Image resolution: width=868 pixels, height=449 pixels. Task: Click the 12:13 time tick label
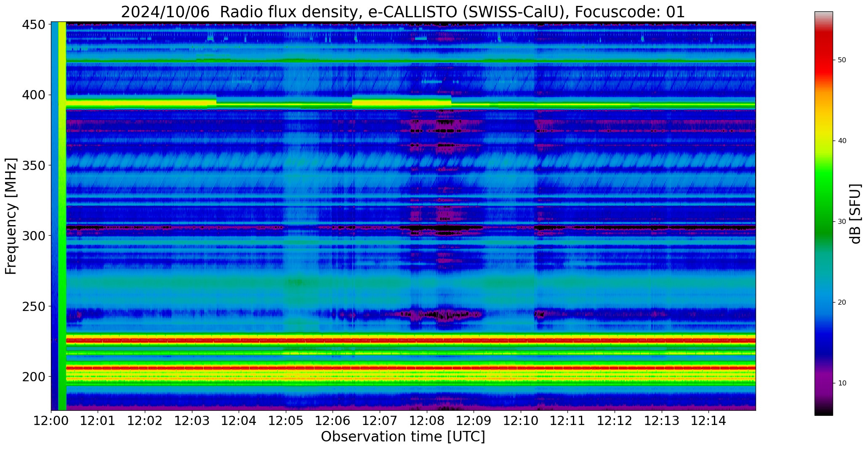[662, 420]
